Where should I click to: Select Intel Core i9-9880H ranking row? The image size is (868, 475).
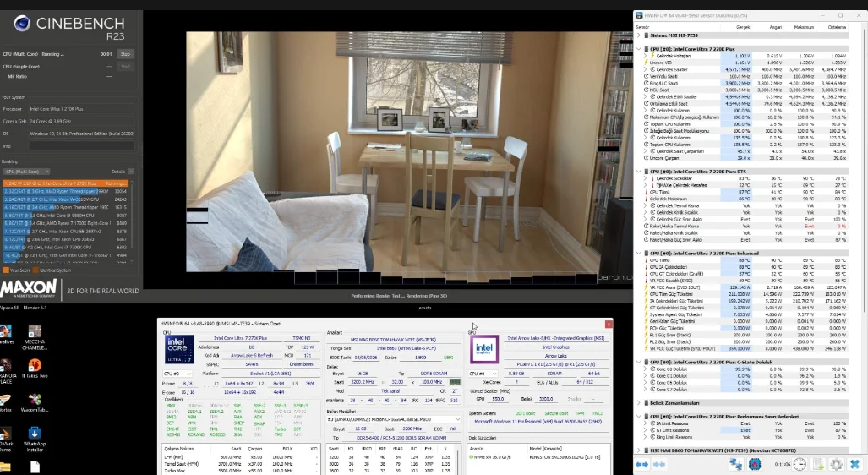pyautogui.click(x=65, y=216)
